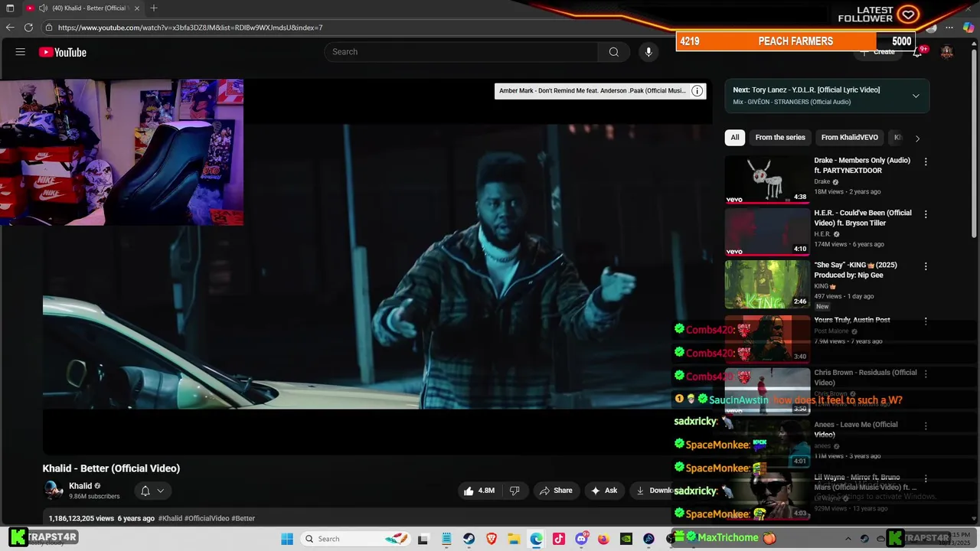More options for H.E.R. Could've Been video
Viewport: 980px width, 551px height.
click(926, 214)
